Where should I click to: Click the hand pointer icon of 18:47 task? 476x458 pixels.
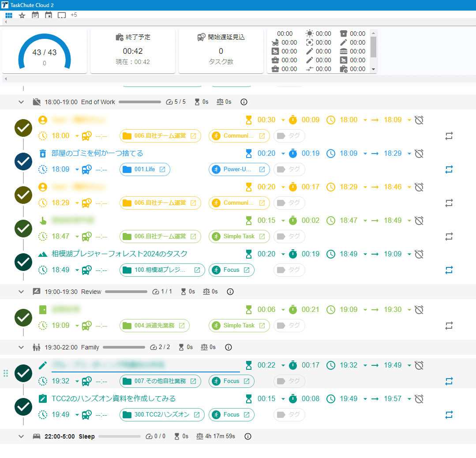(x=43, y=221)
